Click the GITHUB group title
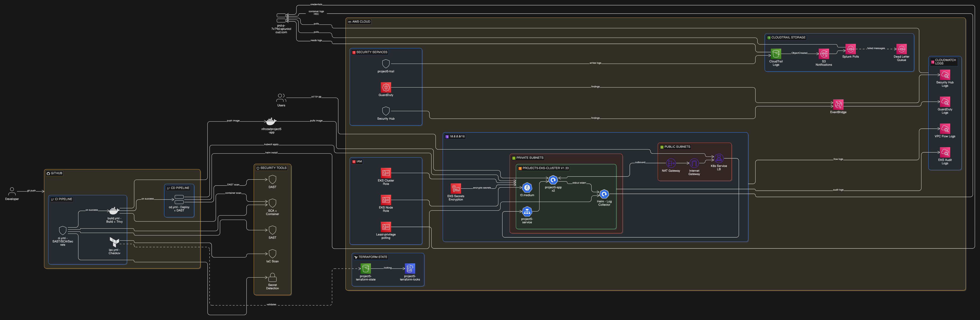The image size is (980, 320). (x=57, y=173)
